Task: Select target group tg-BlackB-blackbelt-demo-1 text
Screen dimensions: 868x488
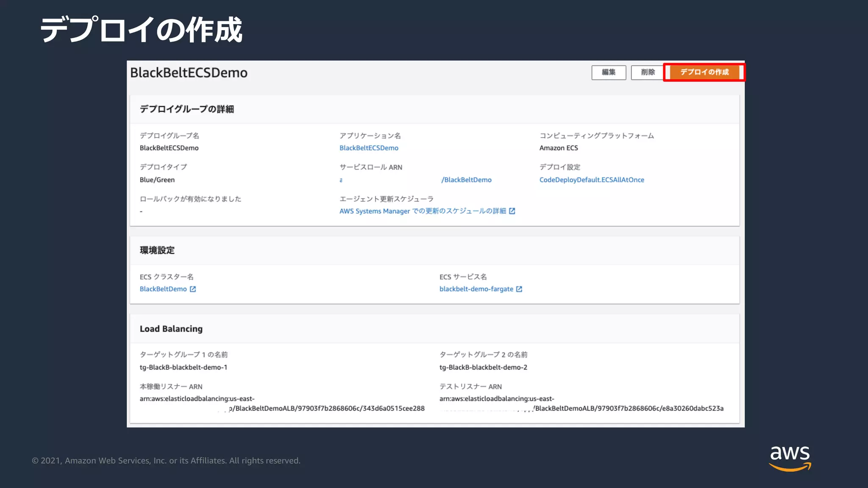Action: click(x=184, y=367)
